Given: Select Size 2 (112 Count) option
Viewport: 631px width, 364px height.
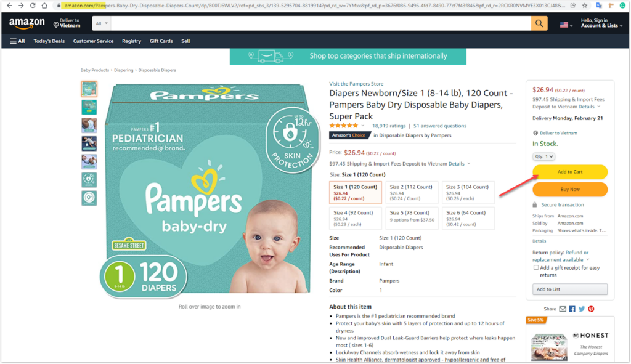Looking at the screenshot, I should (x=411, y=192).
